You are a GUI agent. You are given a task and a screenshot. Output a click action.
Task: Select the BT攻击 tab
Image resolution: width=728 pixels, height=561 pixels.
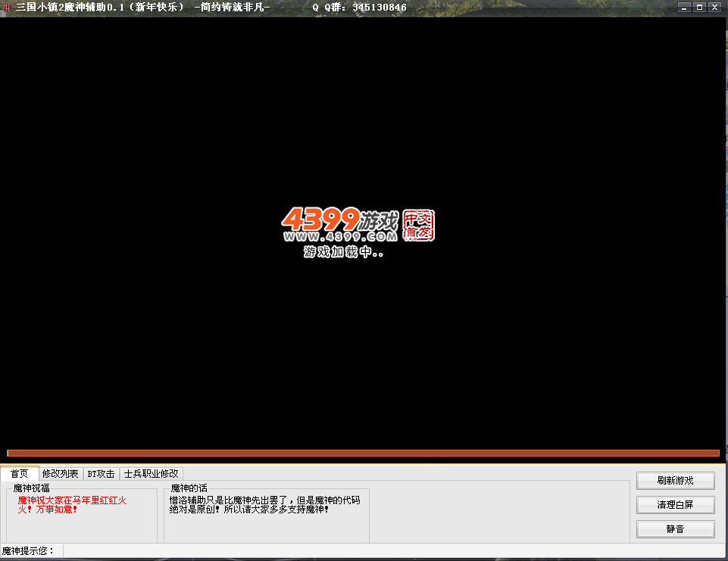102,474
